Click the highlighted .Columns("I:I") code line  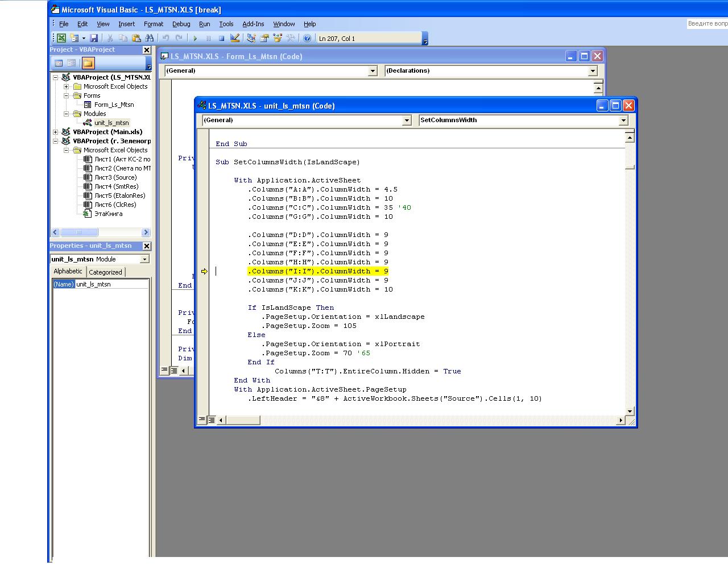(x=318, y=272)
